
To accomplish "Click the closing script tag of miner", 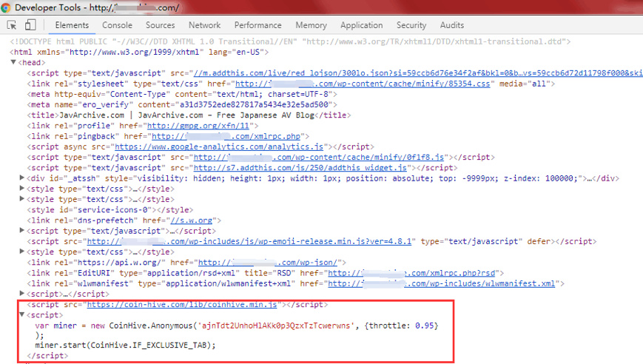I will [47, 356].
